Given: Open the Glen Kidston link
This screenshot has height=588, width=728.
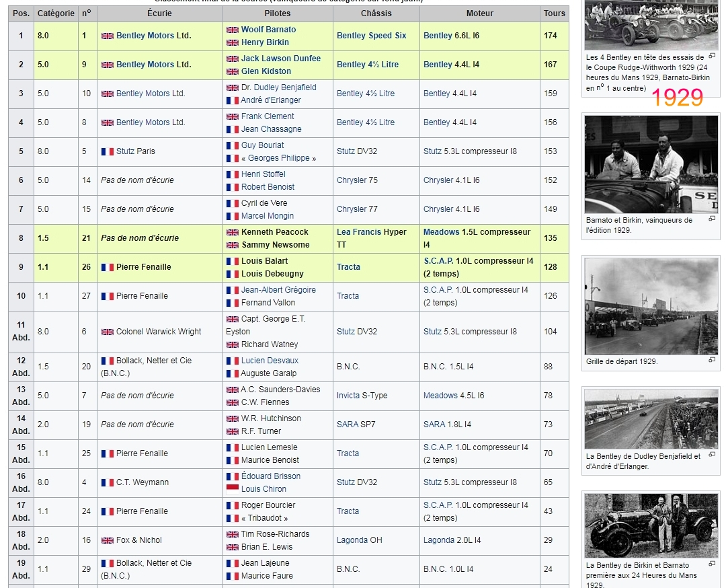Looking at the screenshot, I should pos(266,71).
